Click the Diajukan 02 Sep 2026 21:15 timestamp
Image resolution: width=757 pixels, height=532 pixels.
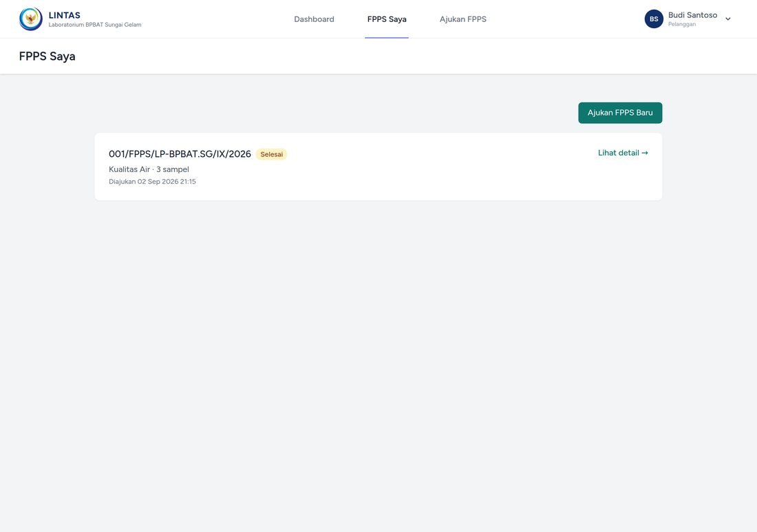(152, 182)
